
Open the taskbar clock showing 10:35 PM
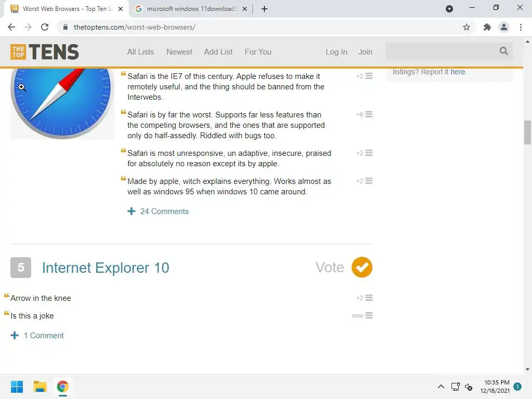495,387
